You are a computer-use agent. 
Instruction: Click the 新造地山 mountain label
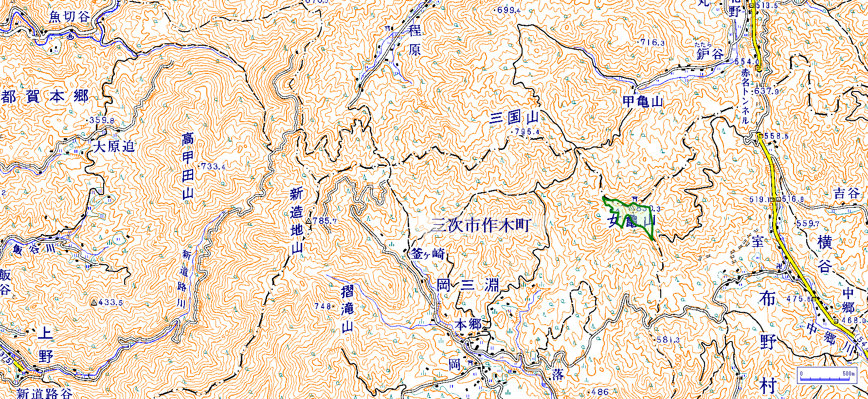(297, 221)
